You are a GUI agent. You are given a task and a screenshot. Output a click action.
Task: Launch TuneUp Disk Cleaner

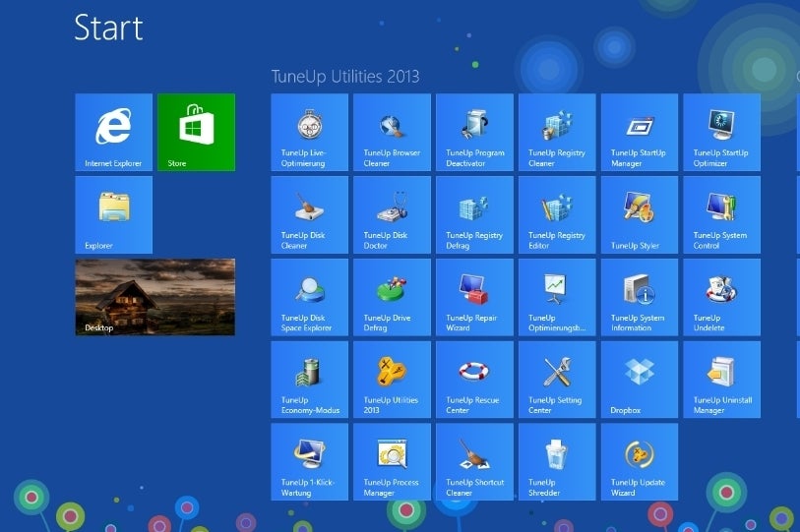310,214
